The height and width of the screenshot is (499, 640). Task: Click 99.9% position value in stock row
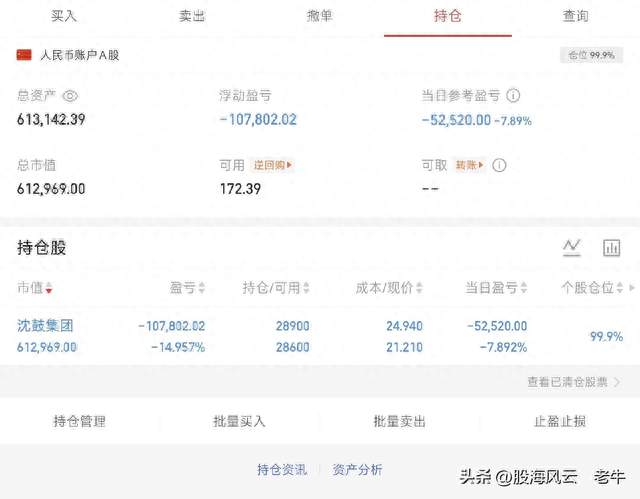click(x=607, y=337)
